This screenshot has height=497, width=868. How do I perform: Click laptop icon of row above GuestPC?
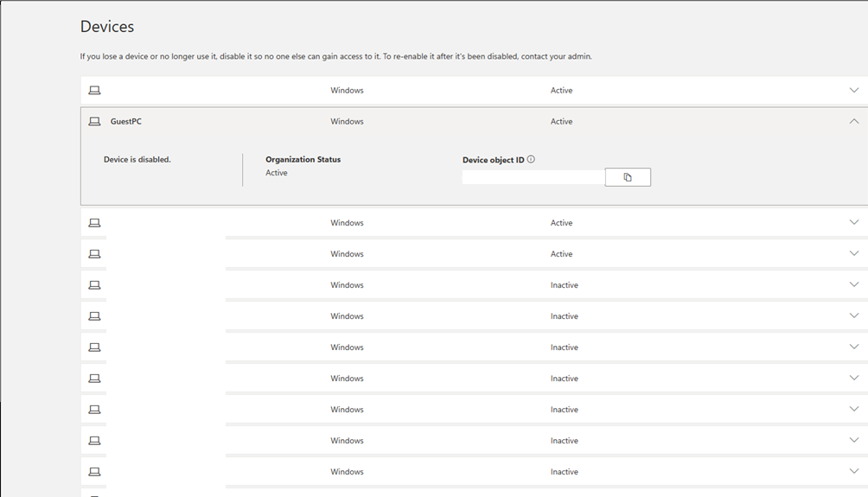[x=94, y=90]
